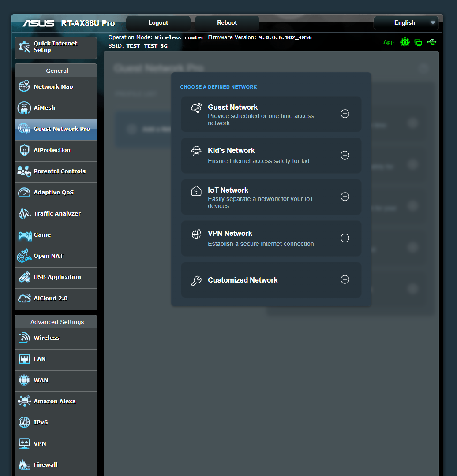The width and height of the screenshot is (457, 476).
Task: Click the TEST_5G SSID link
Action: pyautogui.click(x=156, y=46)
